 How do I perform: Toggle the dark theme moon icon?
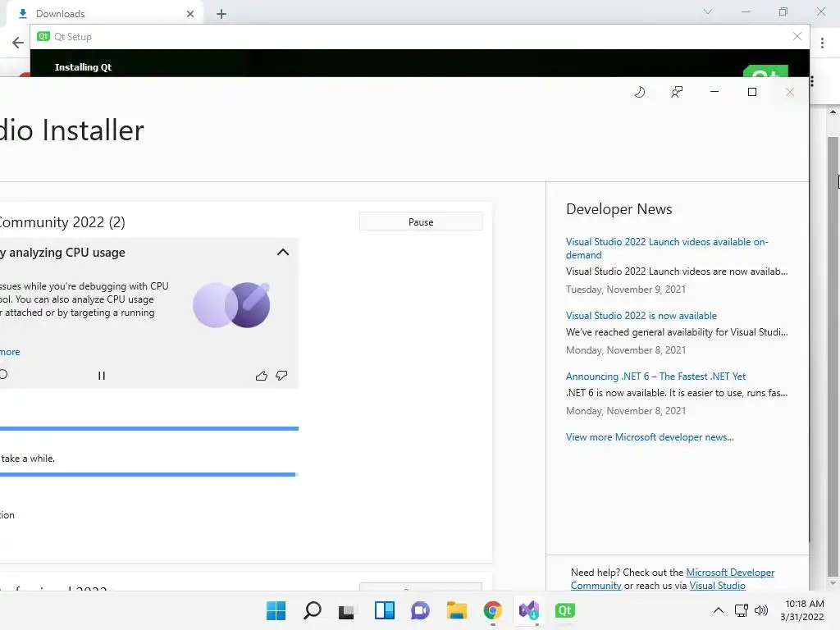640,92
